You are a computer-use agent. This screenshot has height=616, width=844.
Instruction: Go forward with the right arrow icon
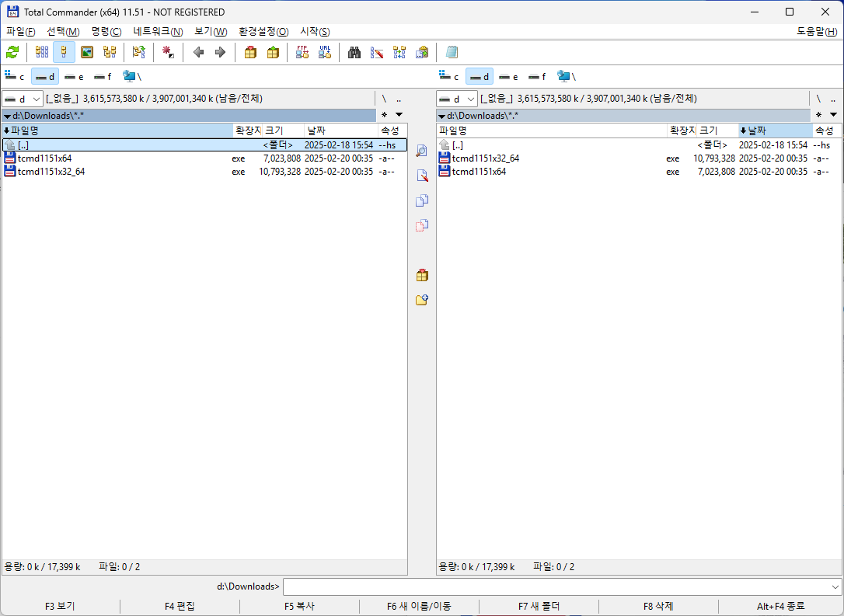pyautogui.click(x=220, y=52)
